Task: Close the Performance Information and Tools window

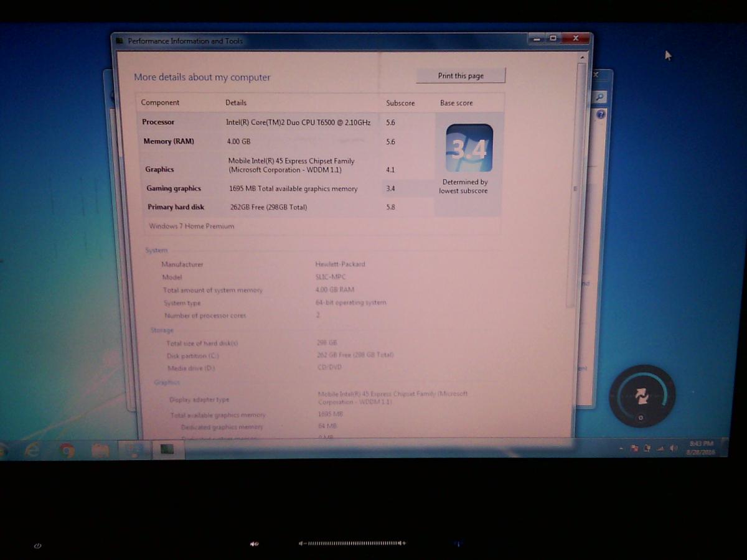Action: coord(576,39)
